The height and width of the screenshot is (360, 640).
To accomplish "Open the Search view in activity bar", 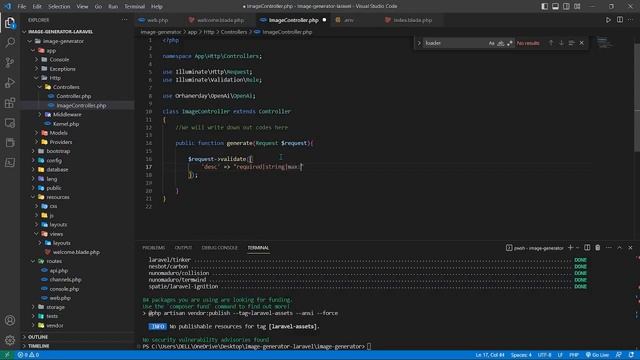I will 10,42.
